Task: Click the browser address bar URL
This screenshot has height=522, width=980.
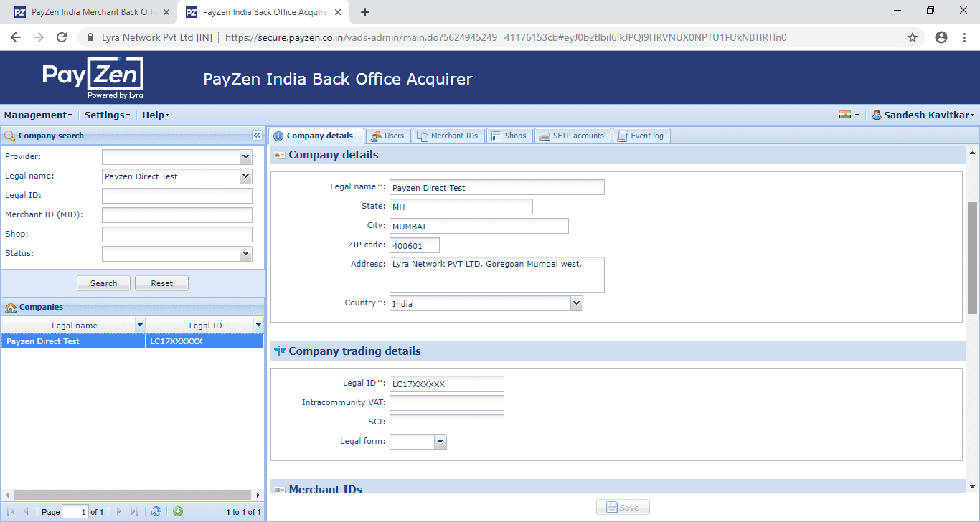Action: point(509,37)
